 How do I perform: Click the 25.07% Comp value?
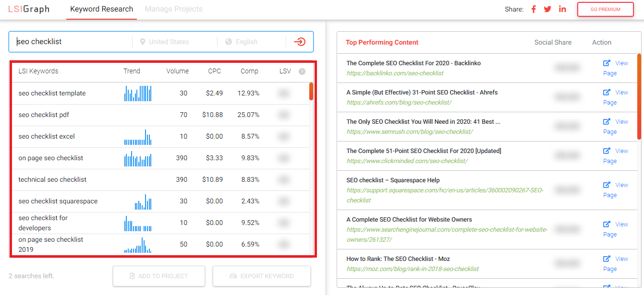coord(248,115)
